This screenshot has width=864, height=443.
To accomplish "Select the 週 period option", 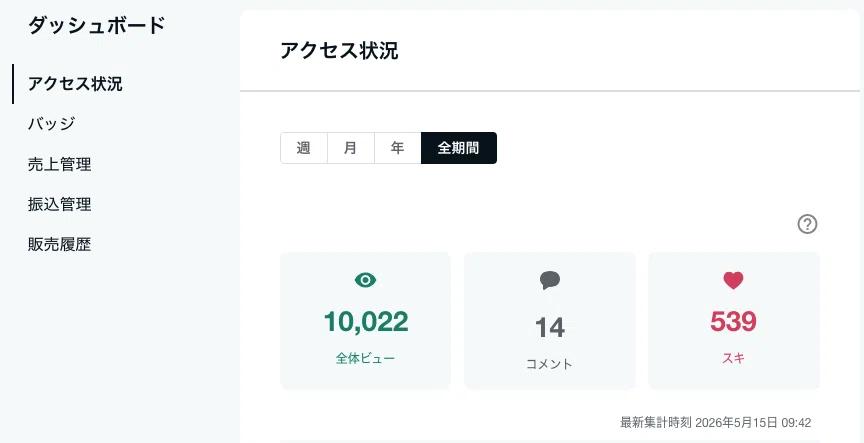I will (x=304, y=148).
